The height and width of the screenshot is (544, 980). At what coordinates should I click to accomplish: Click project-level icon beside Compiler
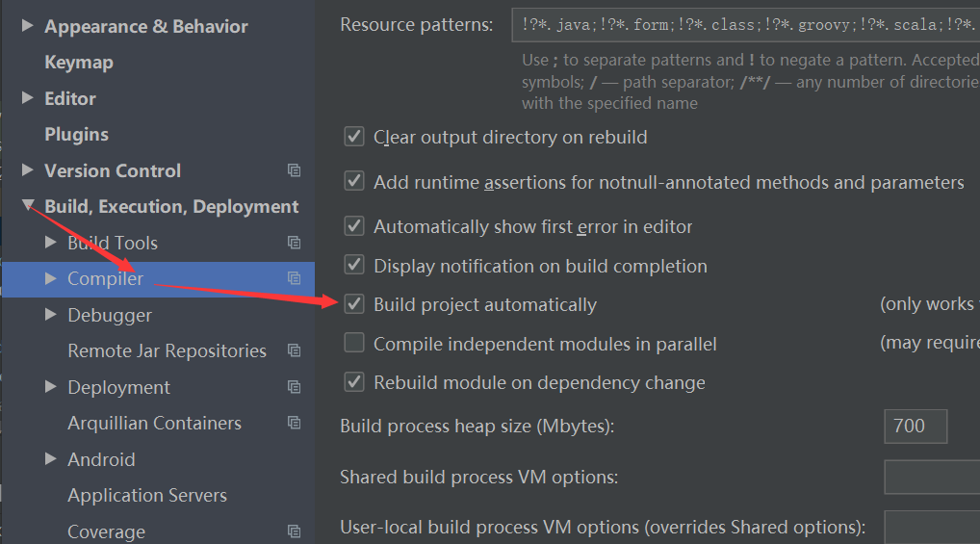(x=294, y=278)
